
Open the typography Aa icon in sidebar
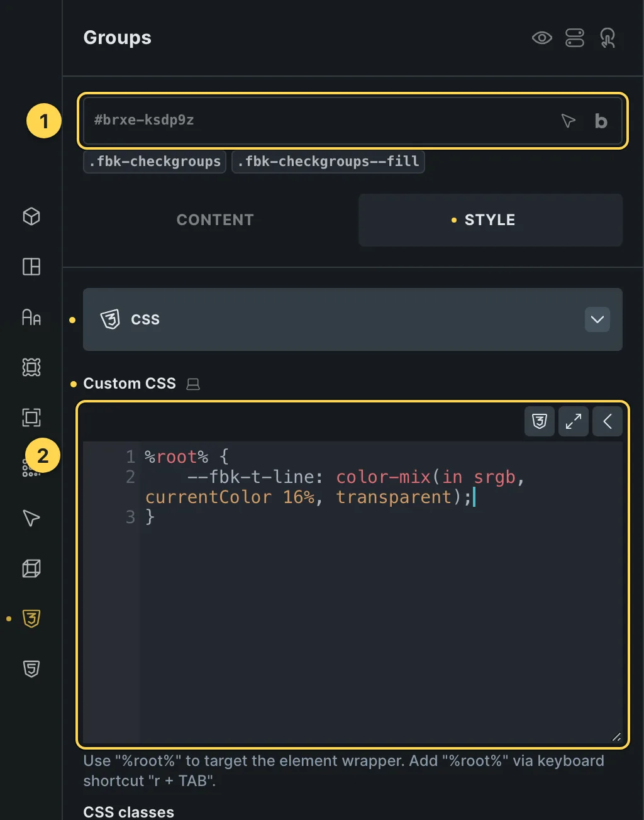(31, 317)
